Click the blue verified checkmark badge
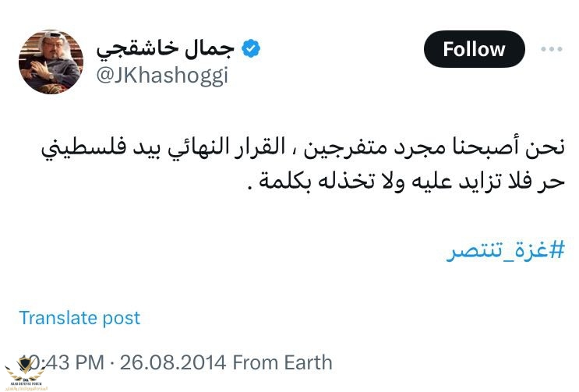This screenshot has height=392, width=579. [x=251, y=48]
